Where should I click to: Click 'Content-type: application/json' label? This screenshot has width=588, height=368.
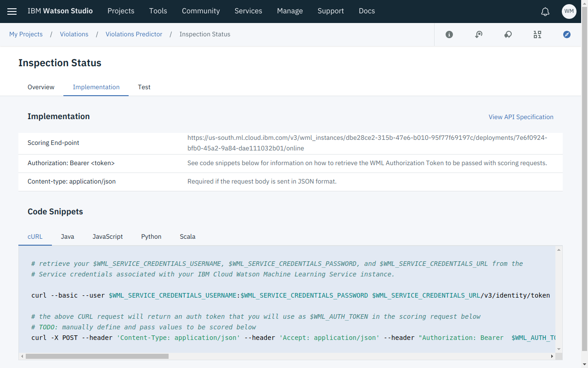[x=72, y=181]
